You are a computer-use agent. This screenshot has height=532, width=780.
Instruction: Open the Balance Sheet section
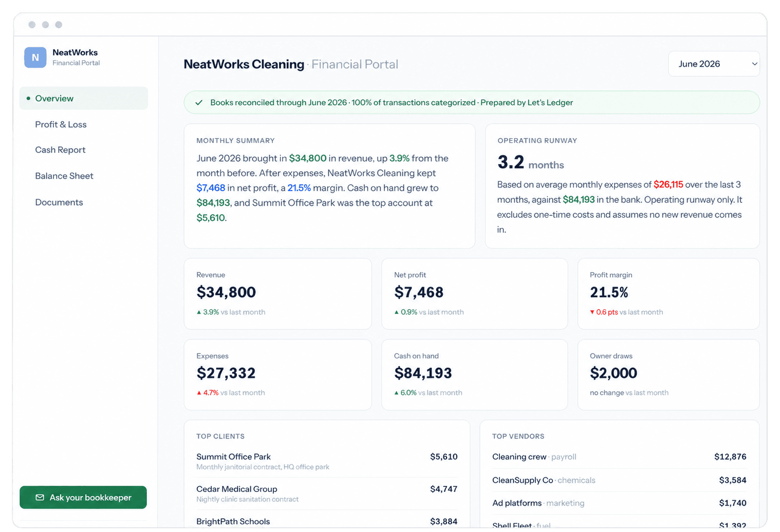(x=64, y=176)
